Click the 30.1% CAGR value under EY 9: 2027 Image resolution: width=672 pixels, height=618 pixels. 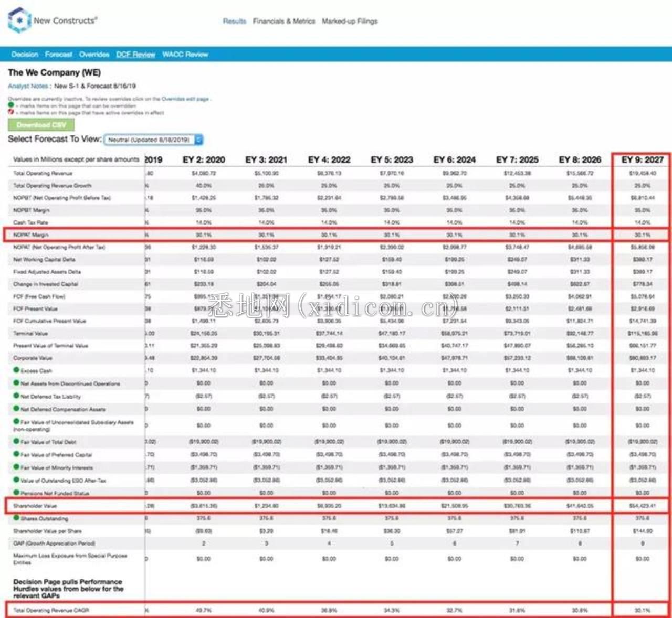(x=643, y=610)
